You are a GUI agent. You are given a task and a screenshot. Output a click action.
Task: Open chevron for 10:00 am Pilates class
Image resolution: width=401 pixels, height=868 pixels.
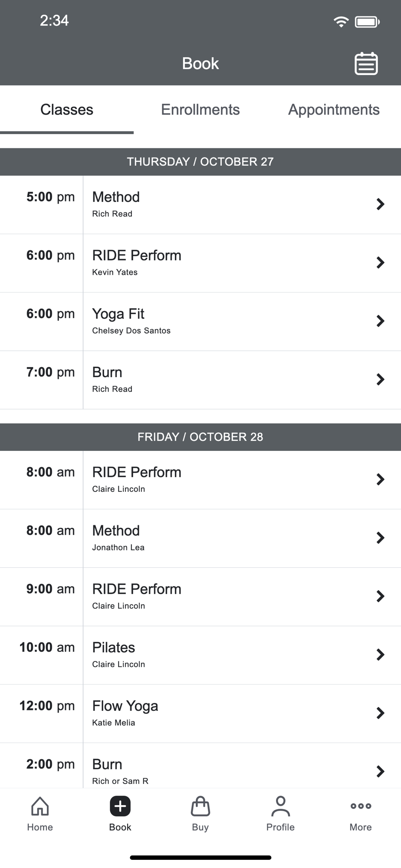[380, 655]
